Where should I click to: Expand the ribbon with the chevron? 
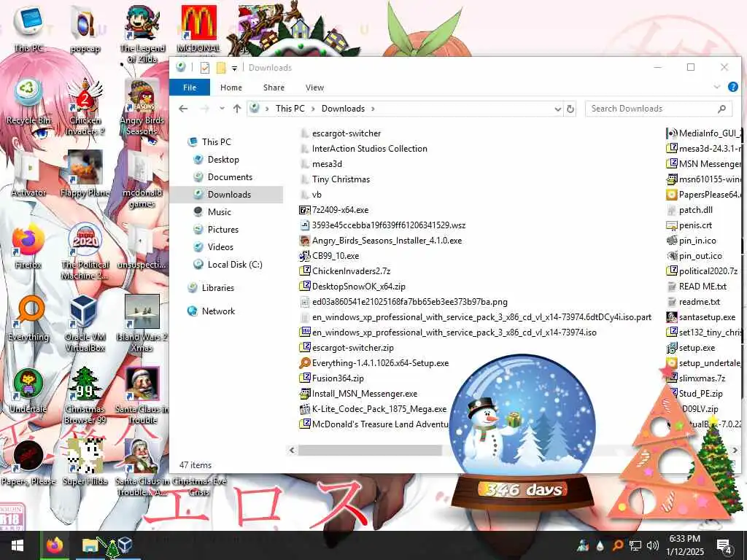point(716,87)
